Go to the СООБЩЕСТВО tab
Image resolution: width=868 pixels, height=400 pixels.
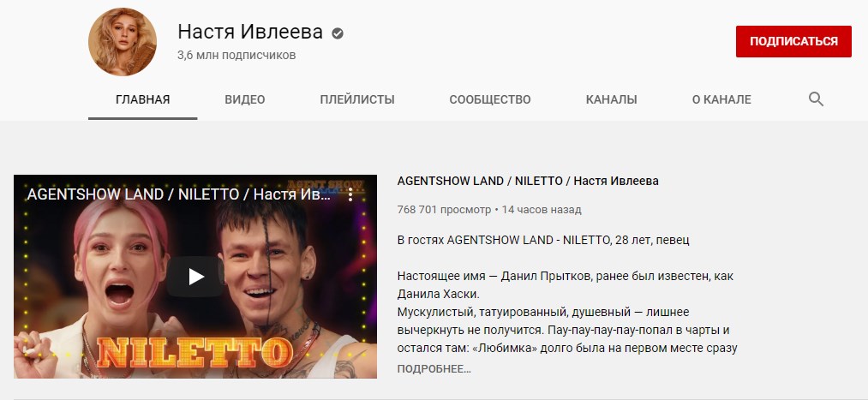point(490,99)
